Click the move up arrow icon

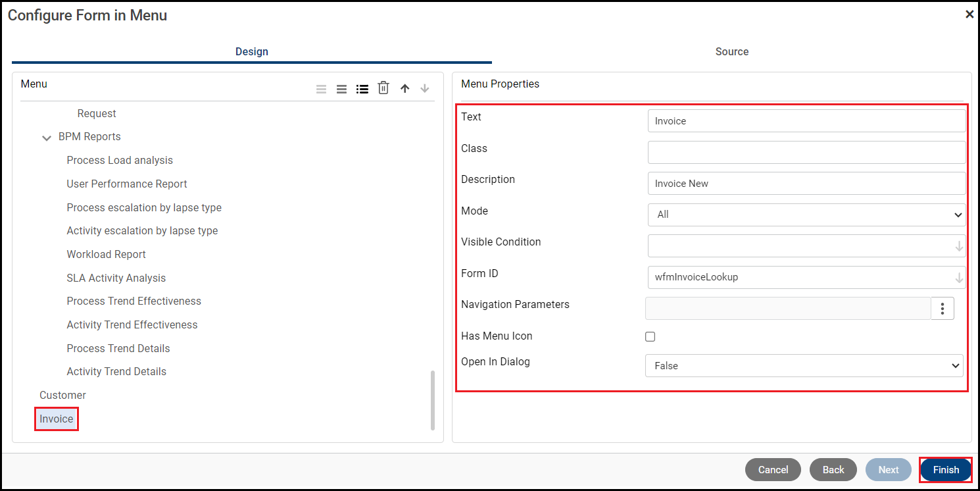405,88
